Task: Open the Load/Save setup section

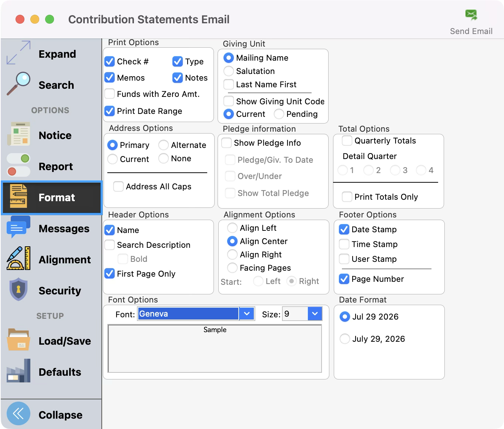Action: point(51,341)
